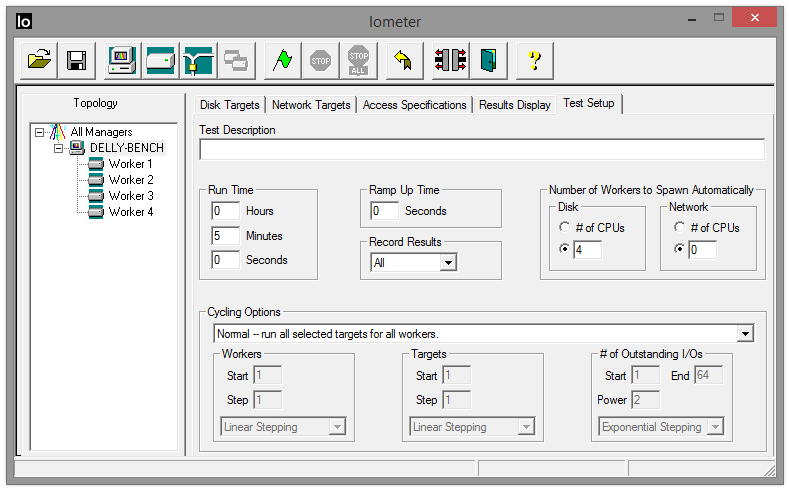Select Network '# of CPUs' radio button
This screenshot has height=491, width=789.
click(680, 227)
